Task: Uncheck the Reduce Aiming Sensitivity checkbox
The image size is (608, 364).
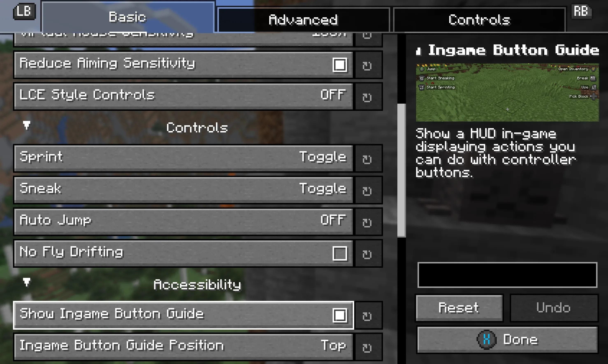Action: (340, 65)
